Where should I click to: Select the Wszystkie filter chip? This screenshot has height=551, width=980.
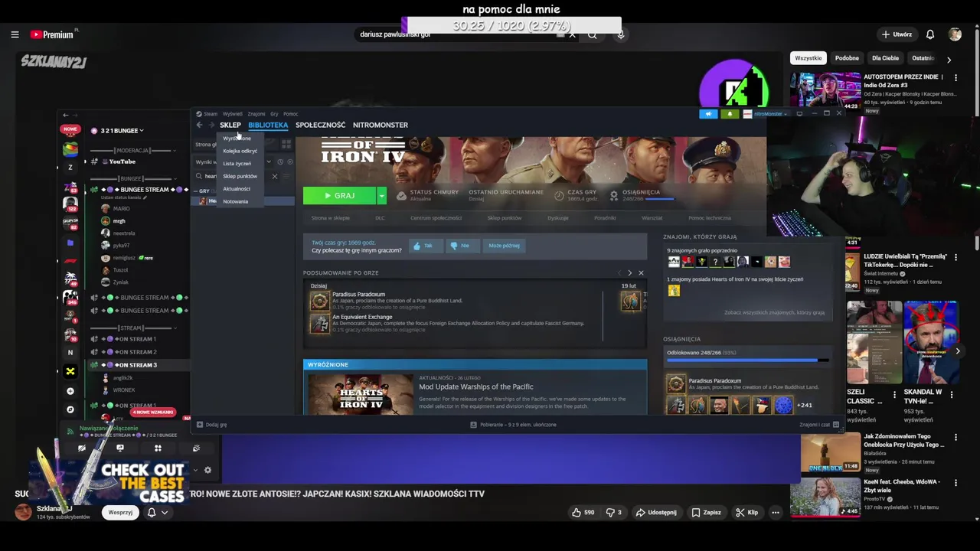(x=808, y=58)
